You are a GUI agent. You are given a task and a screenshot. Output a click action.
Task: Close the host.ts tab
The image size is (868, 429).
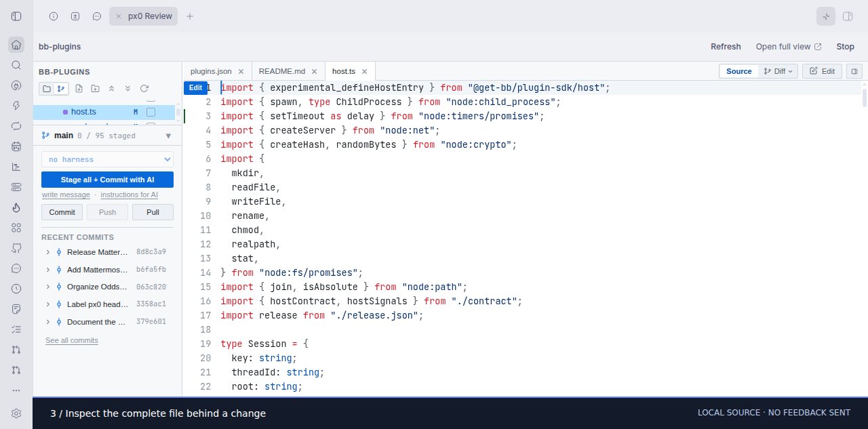pyautogui.click(x=364, y=71)
